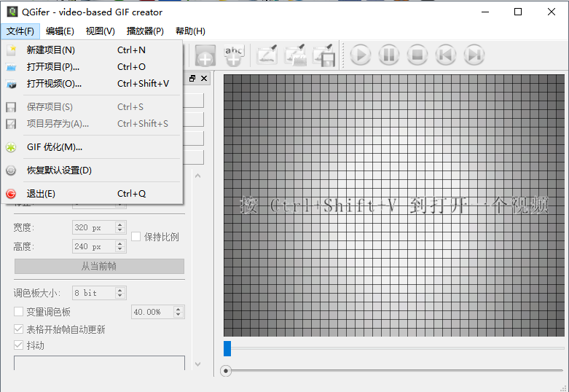Toggle the 变量调色板 checkbox
569x392 pixels.
tap(19, 312)
